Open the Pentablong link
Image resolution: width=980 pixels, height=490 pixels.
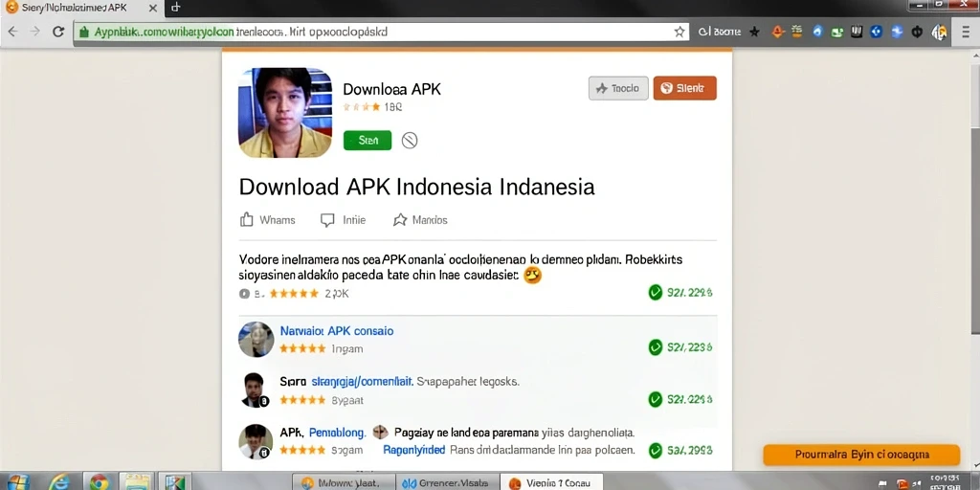click(338, 432)
